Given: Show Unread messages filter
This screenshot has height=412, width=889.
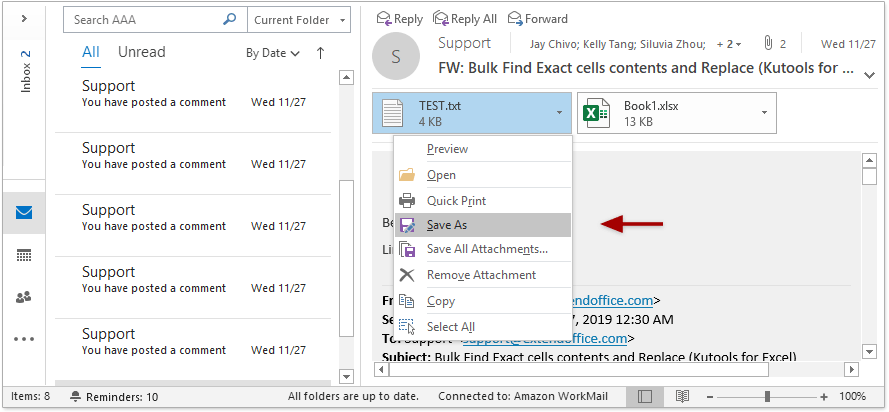Looking at the screenshot, I should coord(141,52).
